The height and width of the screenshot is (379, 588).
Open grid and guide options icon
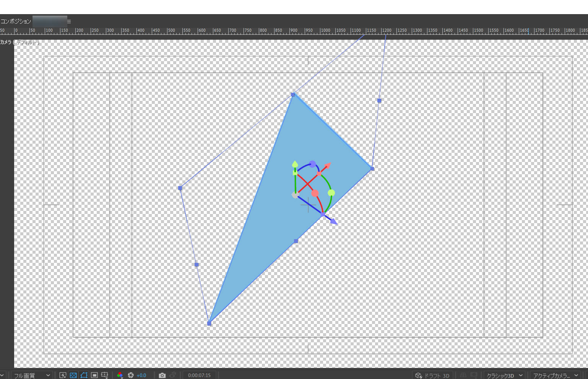pos(104,375)
